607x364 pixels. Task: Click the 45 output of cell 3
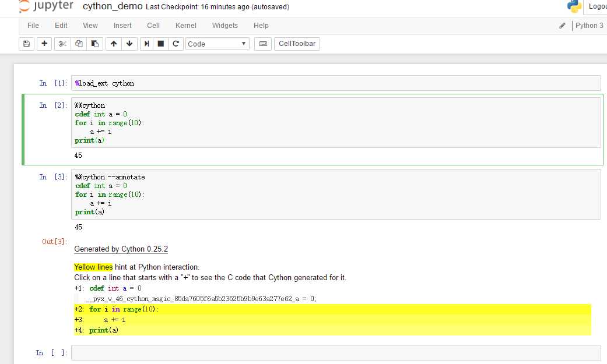[78, 227]
